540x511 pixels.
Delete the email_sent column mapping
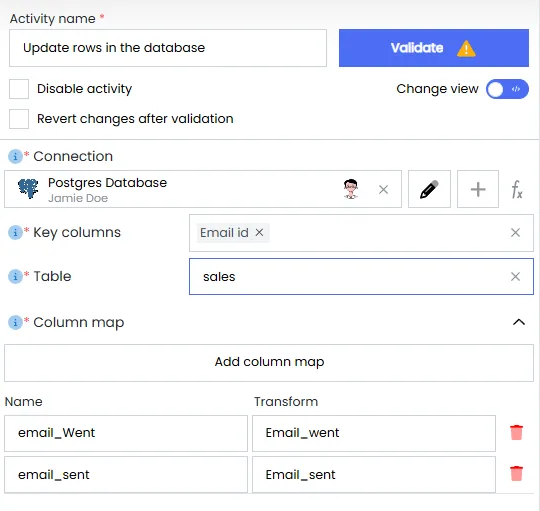pos(516,473)
